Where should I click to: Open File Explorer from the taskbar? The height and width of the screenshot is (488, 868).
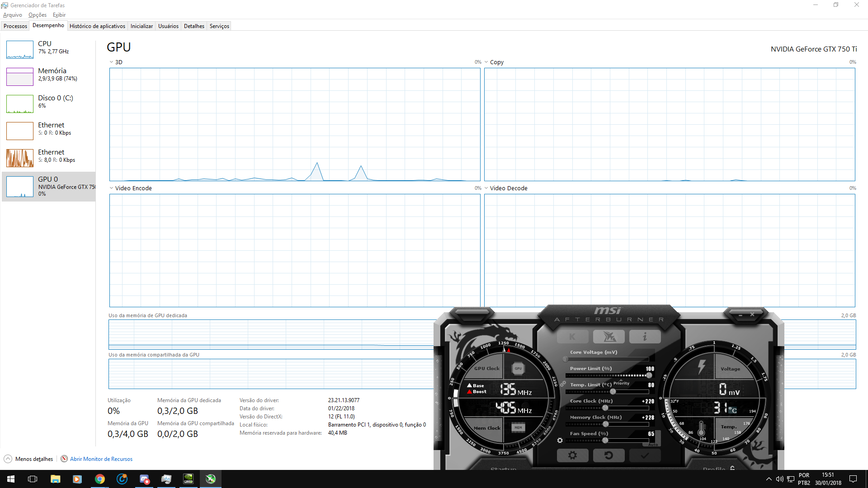click(x=55, y=479)
